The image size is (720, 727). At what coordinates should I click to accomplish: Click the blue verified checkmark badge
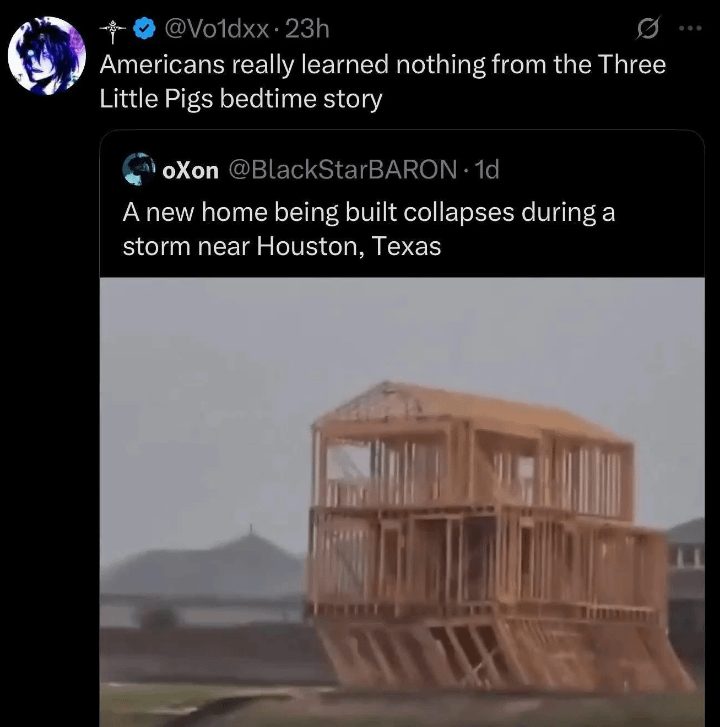coord(144,29)
